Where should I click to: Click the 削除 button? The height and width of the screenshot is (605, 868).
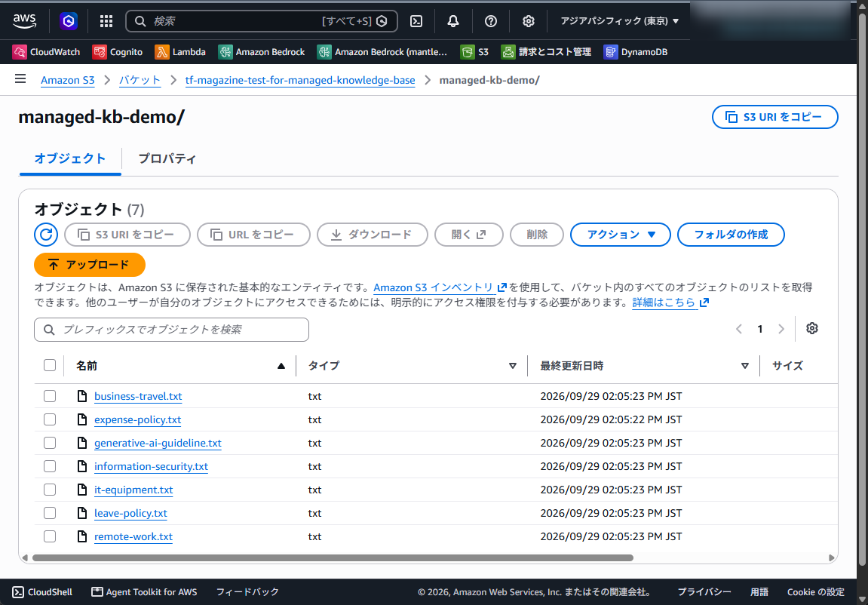pyautogui.click(x=537, y=235)
